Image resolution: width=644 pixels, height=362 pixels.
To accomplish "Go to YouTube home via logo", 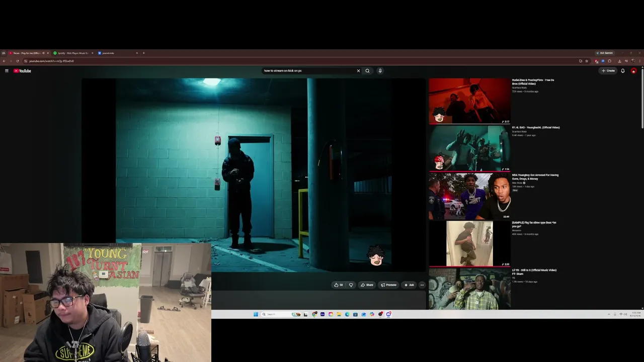I will [x=22, y=71].
